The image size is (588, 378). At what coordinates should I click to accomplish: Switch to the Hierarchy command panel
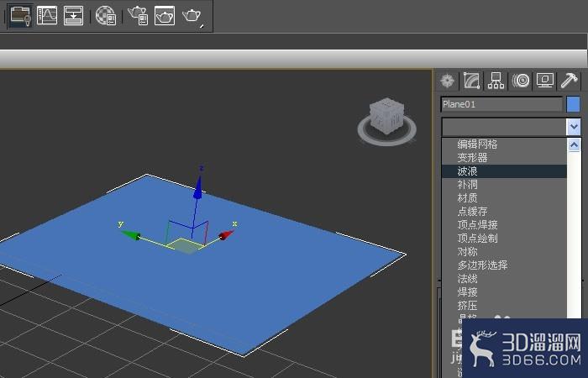click(496, 81)
